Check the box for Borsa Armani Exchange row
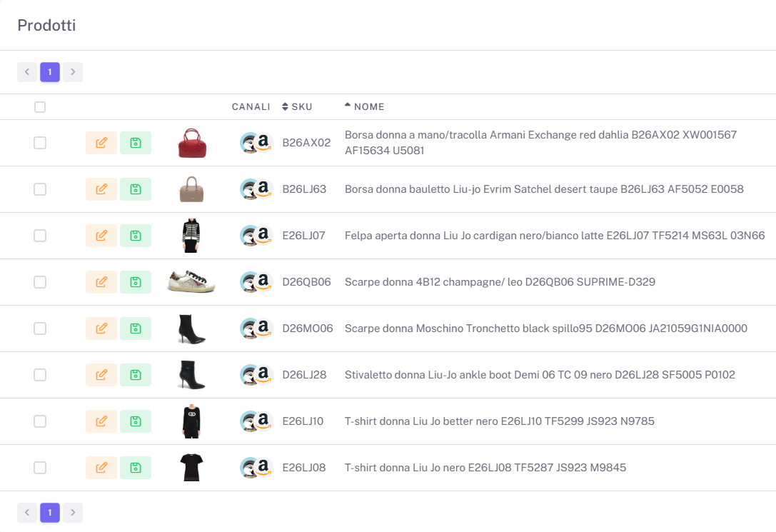The width and height of the screenshot is (776, 532). click(x=40, y=143)
